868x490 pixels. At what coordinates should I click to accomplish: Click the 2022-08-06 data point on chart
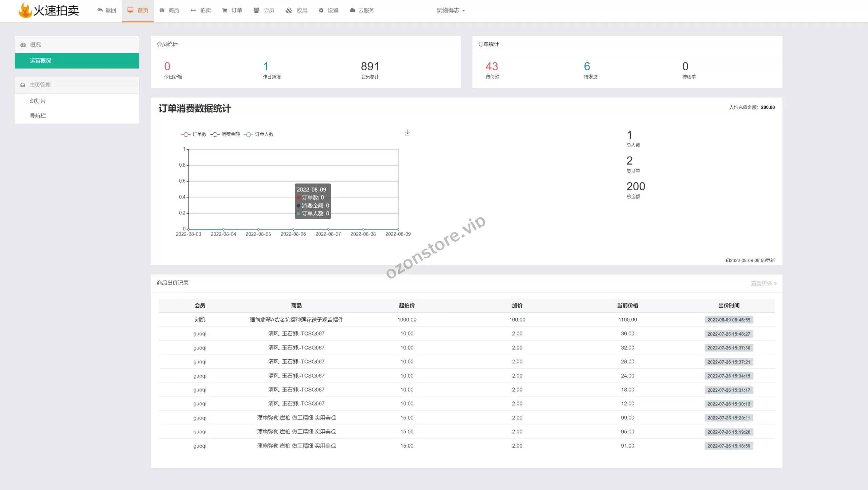point(293,229)
